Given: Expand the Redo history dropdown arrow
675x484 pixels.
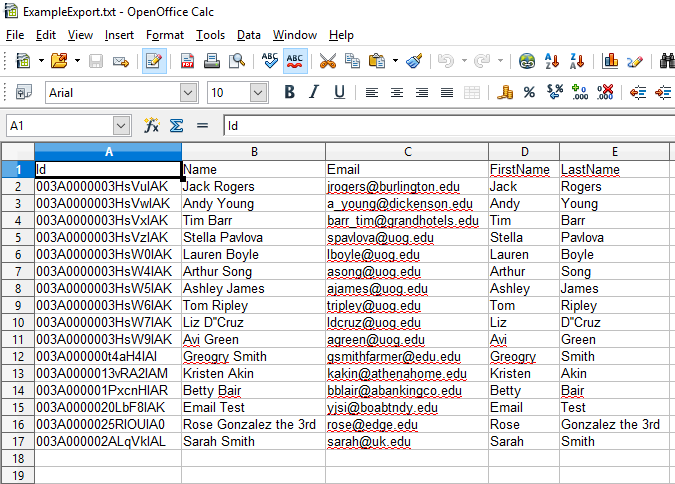Looking at the screenshot, I should point(500,61).
